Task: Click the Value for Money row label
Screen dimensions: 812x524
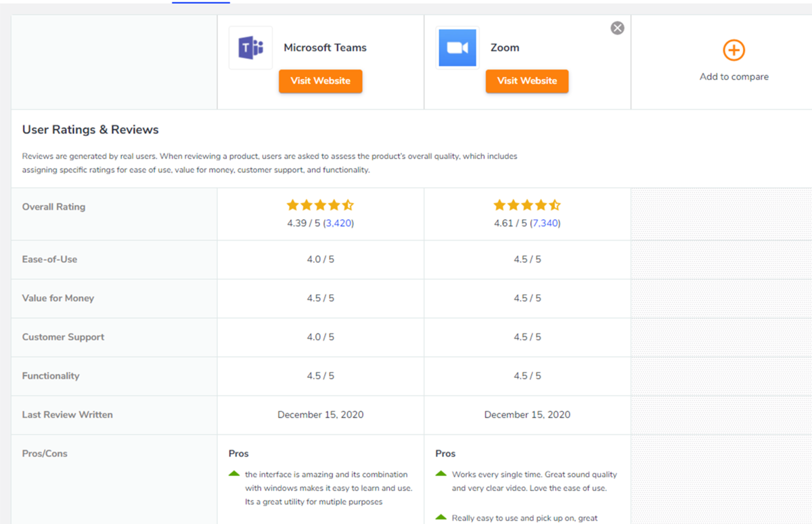Action: (x=58, y=298)
